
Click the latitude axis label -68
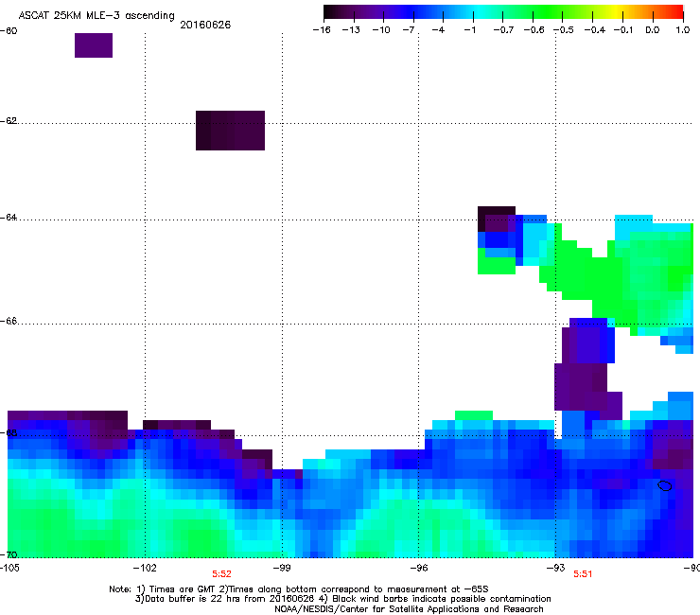click(9, 432)
